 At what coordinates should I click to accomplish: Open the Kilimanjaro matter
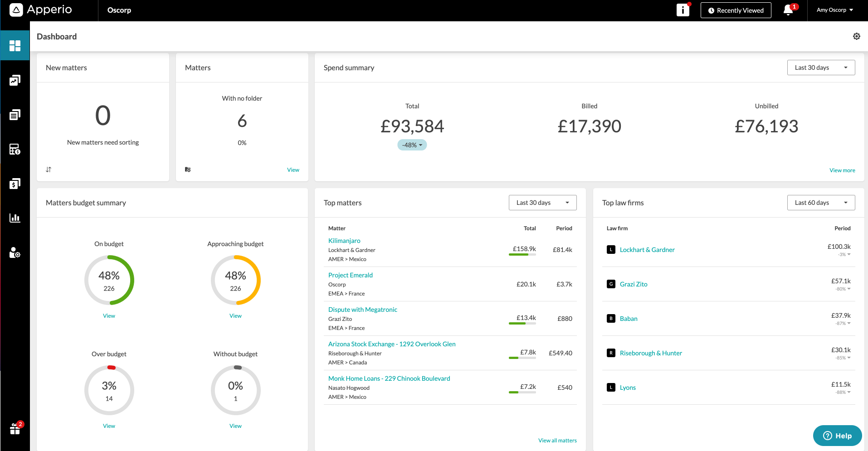344,241
